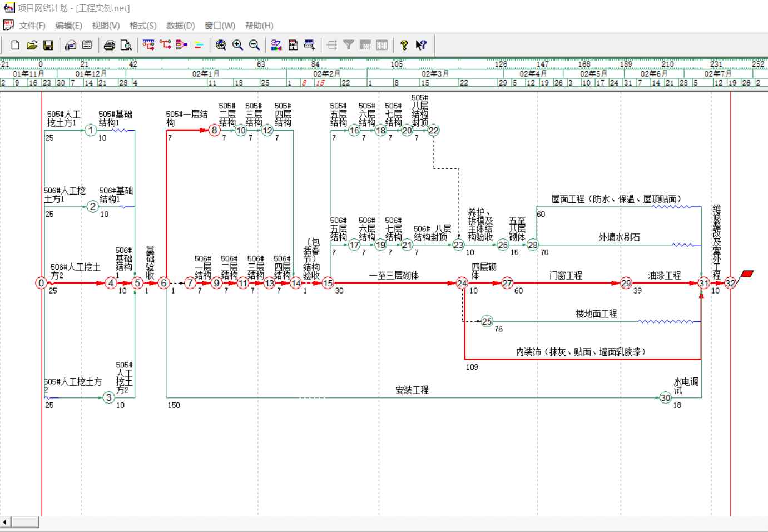Click the grayed alignment toolbar icon
The image size is (768, 532).
pos(332,45)
